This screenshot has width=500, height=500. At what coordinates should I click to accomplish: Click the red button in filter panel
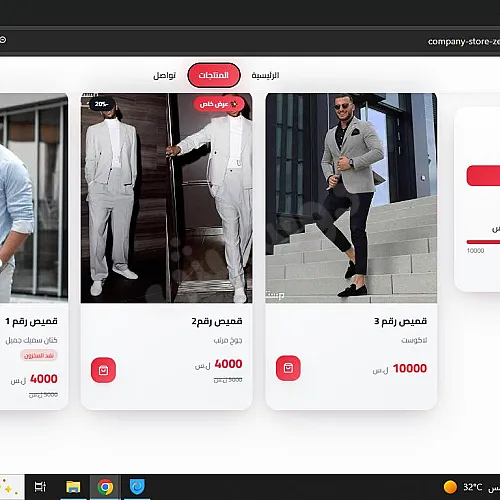coord(483,176)
